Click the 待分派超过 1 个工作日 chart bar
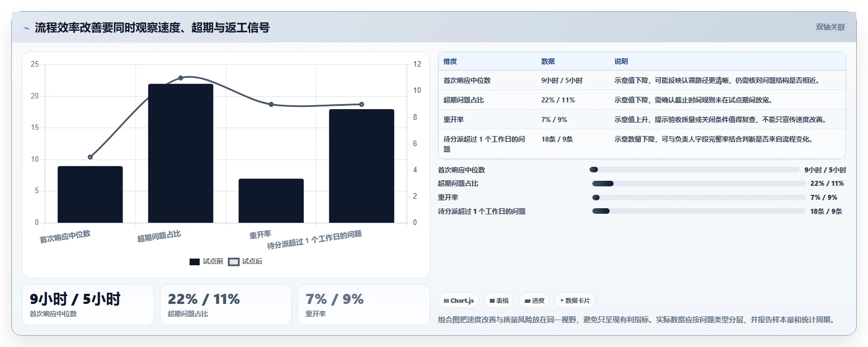The width and height of the screenshot is (868, 347). click(361, 166)
